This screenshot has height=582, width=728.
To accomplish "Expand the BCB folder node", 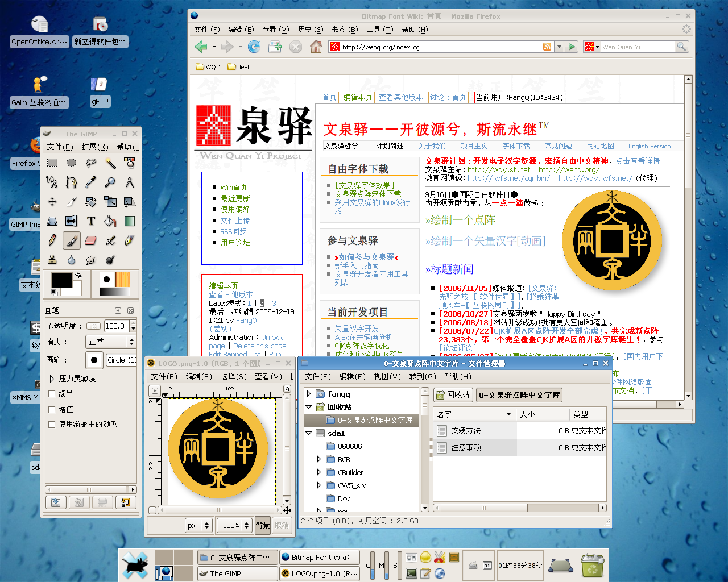I will pyautogui.click(x=318, y=459).
